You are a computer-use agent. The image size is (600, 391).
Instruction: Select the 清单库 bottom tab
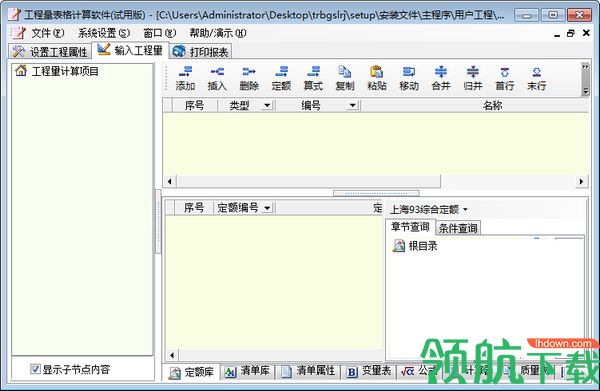click(247, 371)
